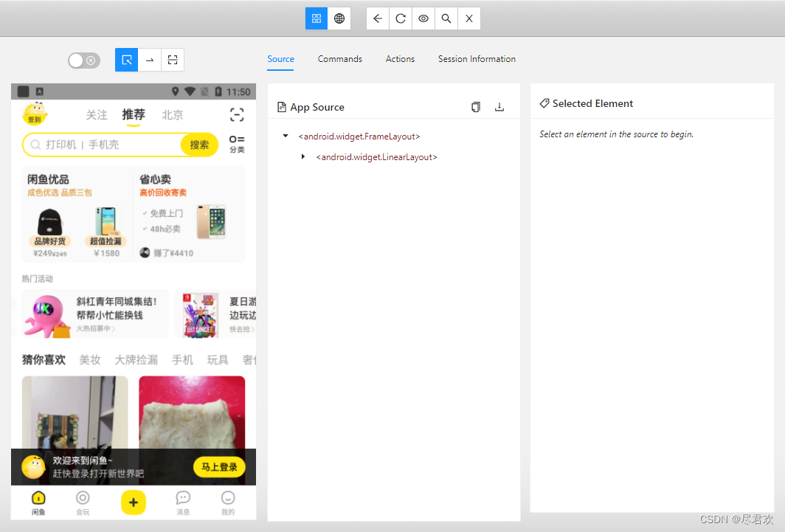Quit session with the X button

tap(469, 18)
